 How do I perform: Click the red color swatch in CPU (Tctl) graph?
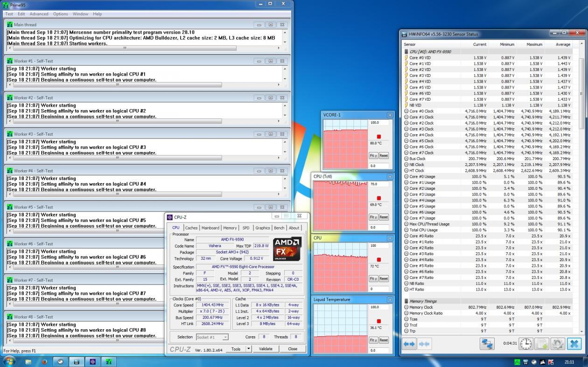point(379,198)
